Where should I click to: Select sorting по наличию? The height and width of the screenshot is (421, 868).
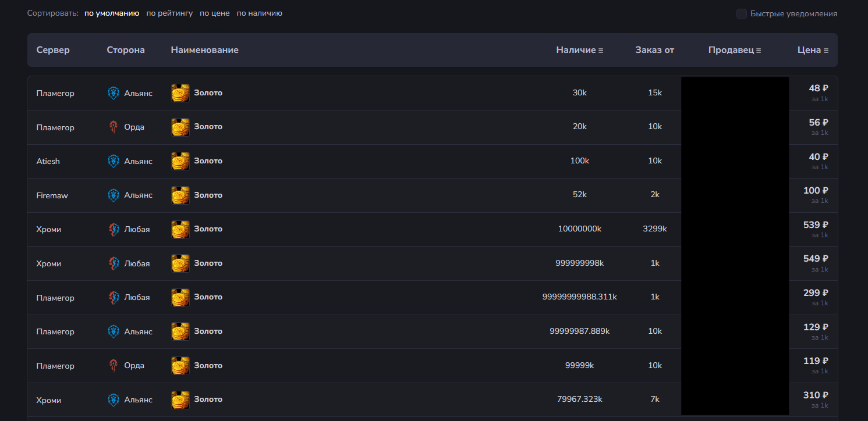pos(259,13)
